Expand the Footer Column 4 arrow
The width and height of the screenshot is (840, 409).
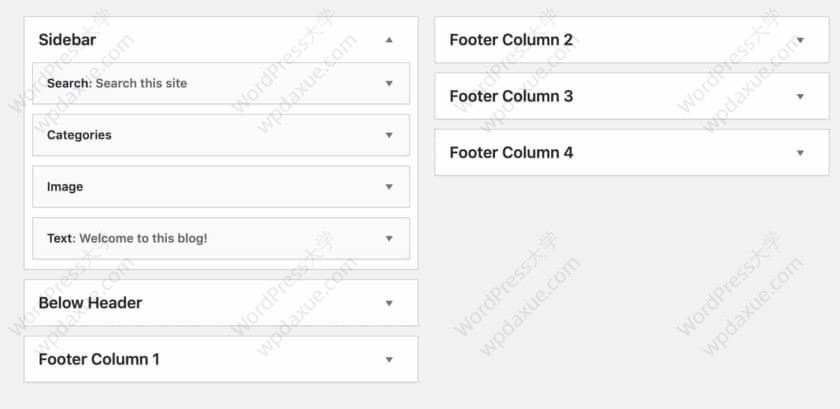[x=800, y=153]
